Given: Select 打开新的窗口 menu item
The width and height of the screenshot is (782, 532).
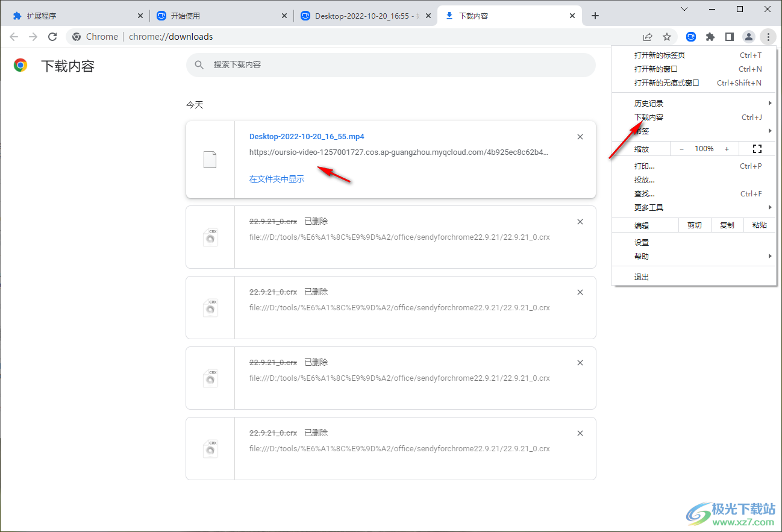Looking at the screenshot, I should pos(694,69).
